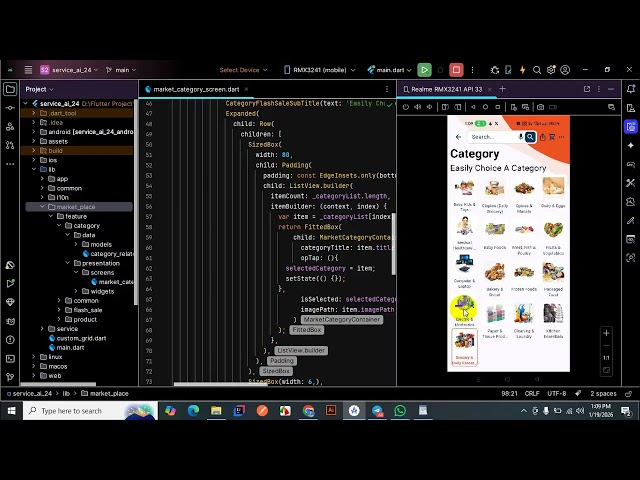Close the market_category_screen.dart tab

(x=246, y=89)
